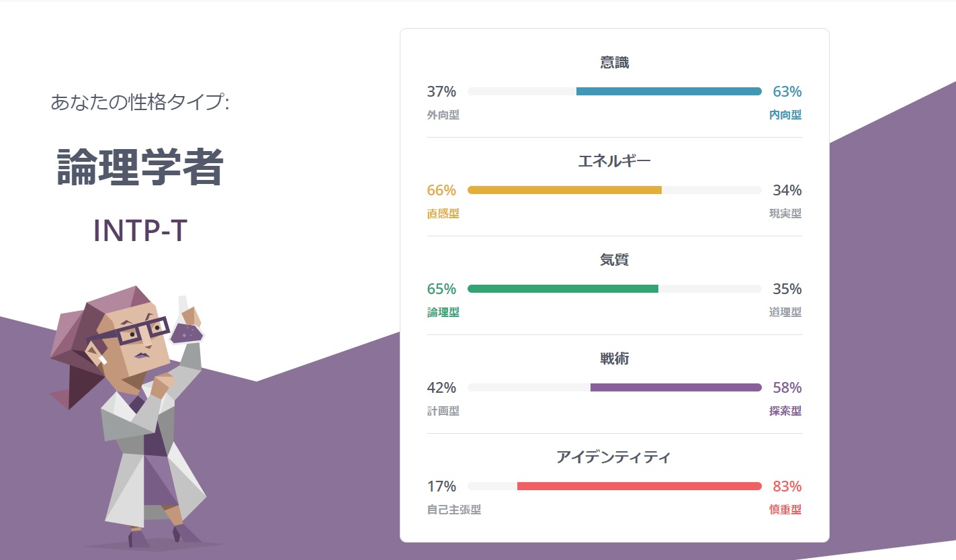Viewport: 956px width, 560px height.
Task: Select the 探索型 label
Action: 785,411
